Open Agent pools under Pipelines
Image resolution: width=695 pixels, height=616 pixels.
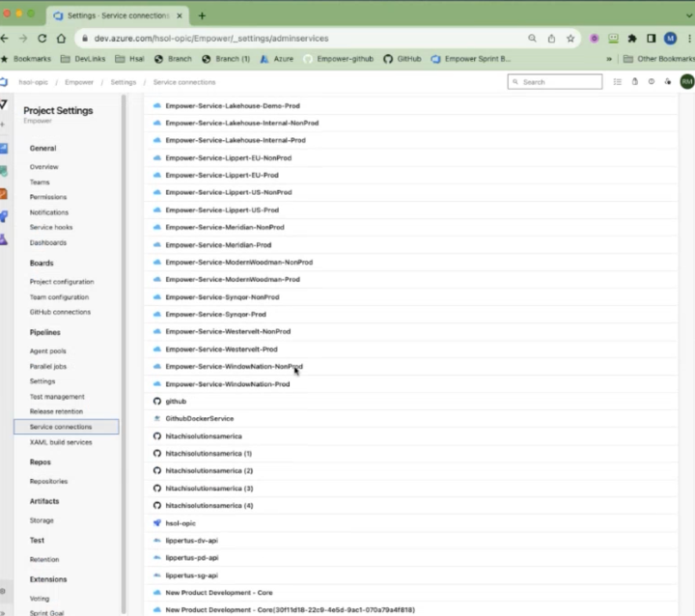point(48,350)
